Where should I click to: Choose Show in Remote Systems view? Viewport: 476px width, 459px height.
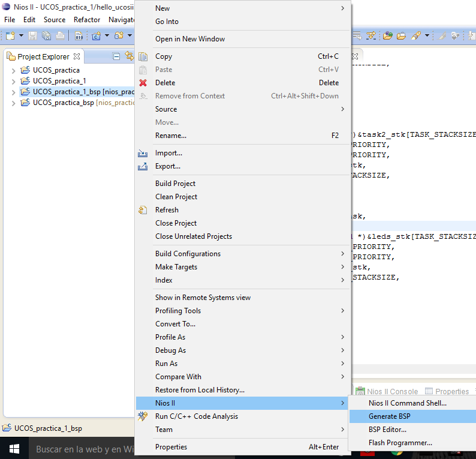point(243,298)
